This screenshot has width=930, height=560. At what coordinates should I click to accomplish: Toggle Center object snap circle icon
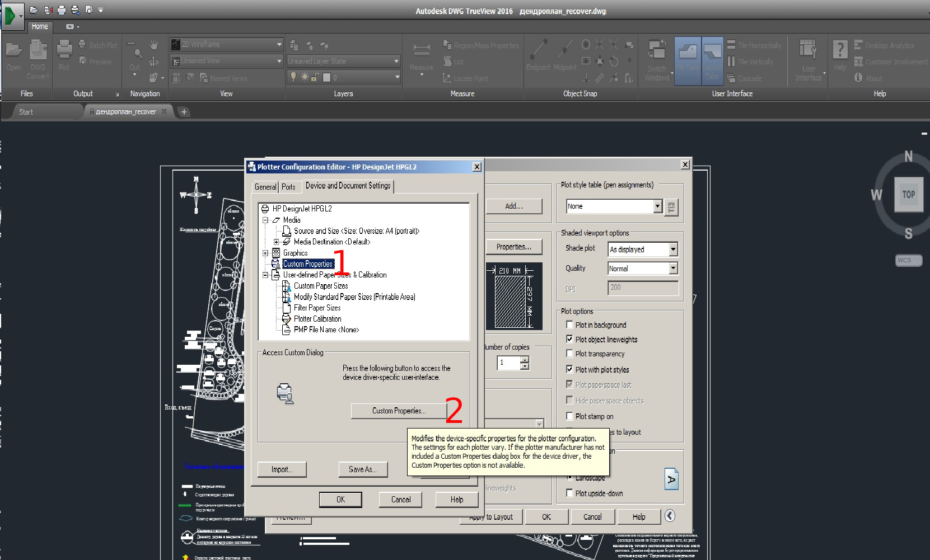coord(586,44)
